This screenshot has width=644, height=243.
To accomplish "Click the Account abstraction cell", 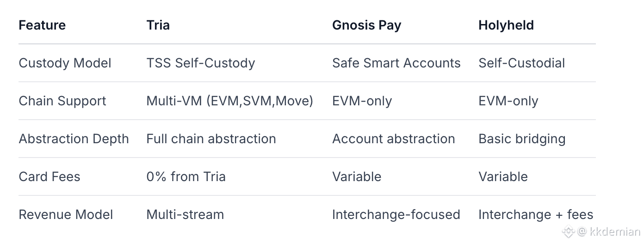I will 394,139.
